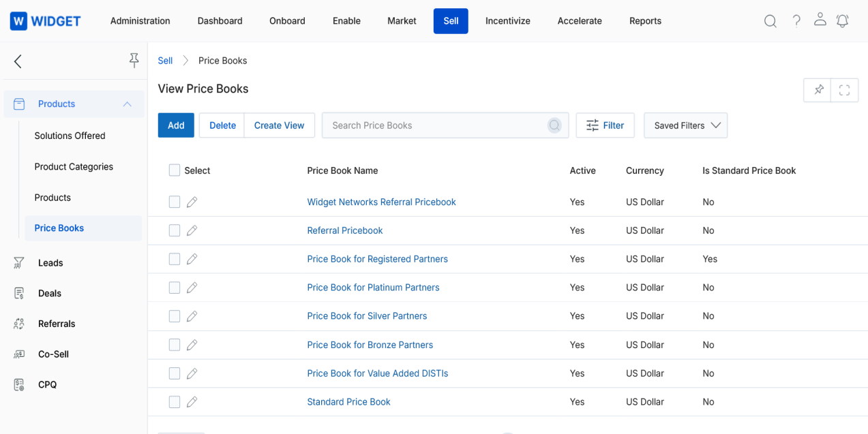Edit Price Book for Silver Partners pencil
Screen dimensions: 868x434
point(192,316)
